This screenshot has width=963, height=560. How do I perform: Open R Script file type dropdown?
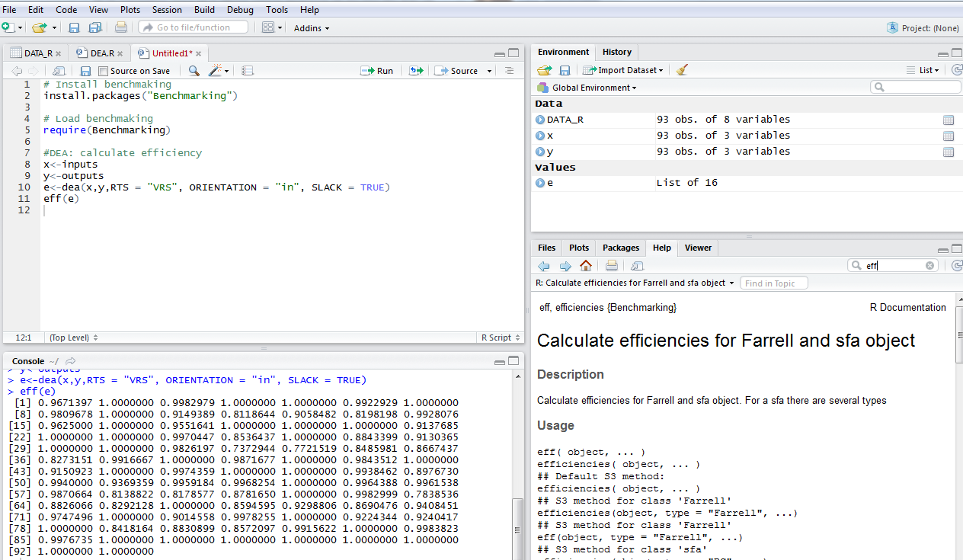pos(501,338)
